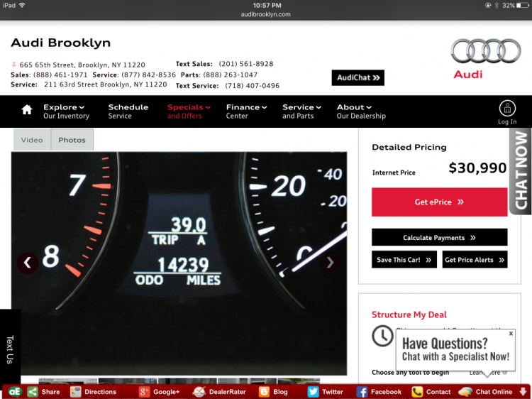Click the 665 65th Street address

coord(82,65)
